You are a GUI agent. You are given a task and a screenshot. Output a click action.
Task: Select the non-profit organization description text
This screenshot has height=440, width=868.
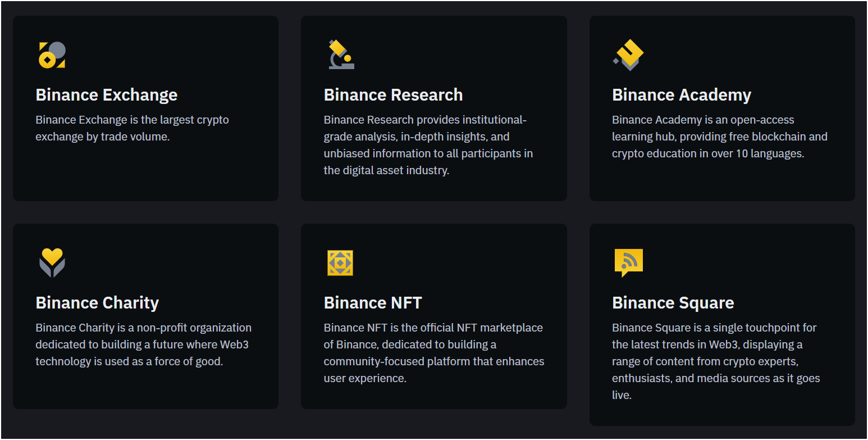pyautogui.click(x=143, y=344)
